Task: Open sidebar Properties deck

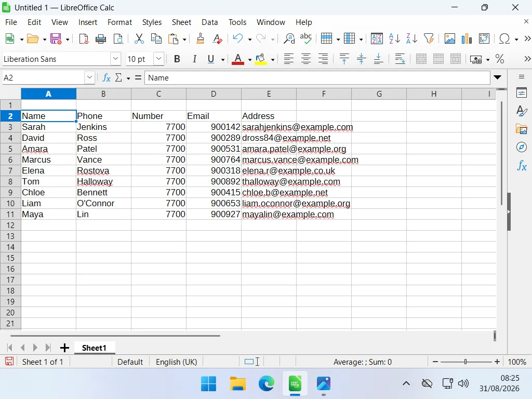Action: point(522,92)
